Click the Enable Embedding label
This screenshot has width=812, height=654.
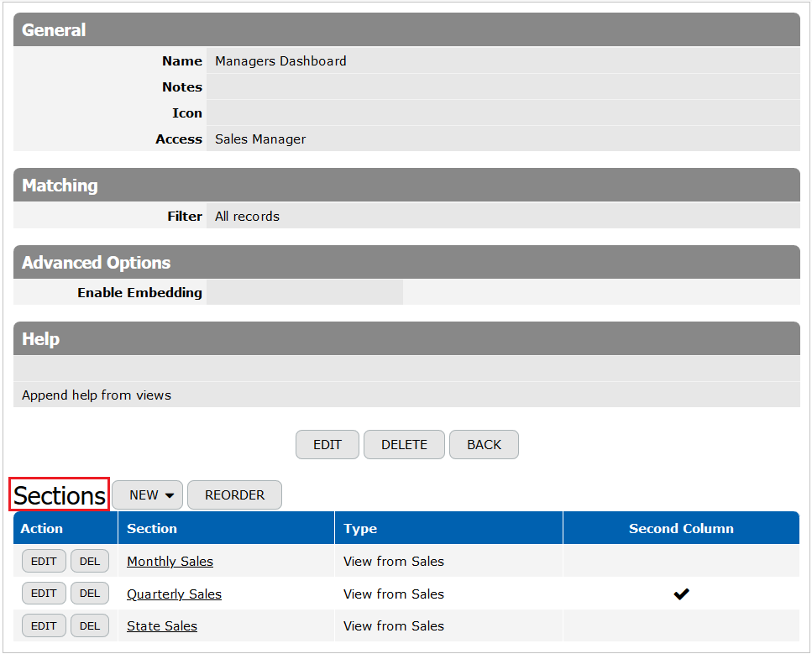pyautogui.click(x=140, y=292)
